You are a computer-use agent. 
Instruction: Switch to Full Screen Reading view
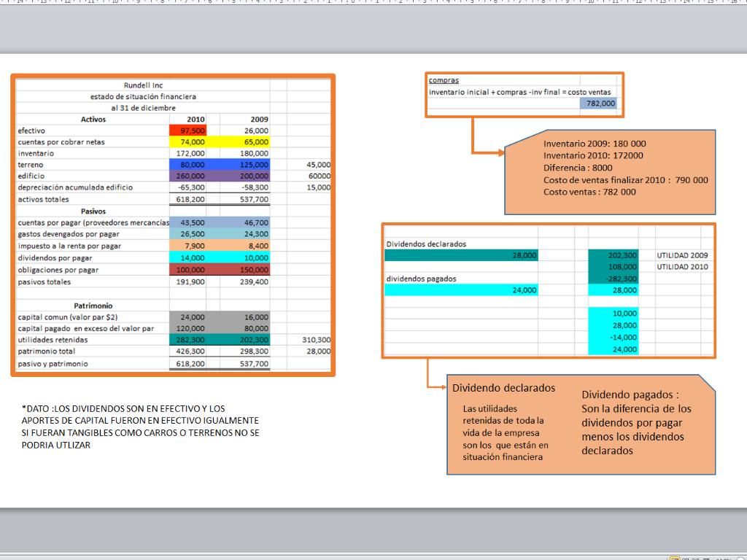[x=684, y=558]
